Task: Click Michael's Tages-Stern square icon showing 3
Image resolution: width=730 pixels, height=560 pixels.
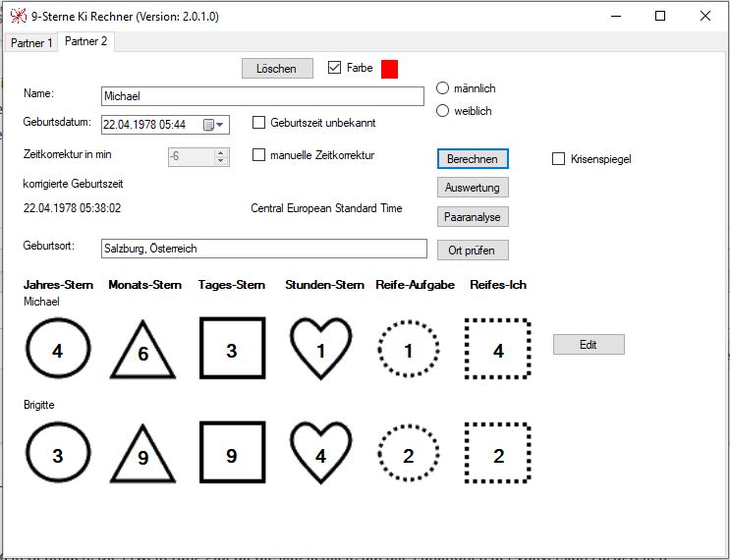Action: pyautogui.click(x=232, y=351)
